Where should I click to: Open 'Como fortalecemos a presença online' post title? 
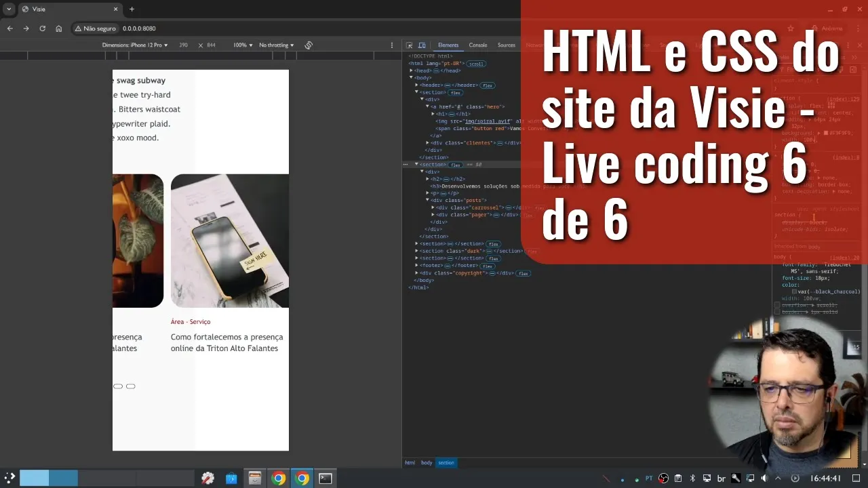tap(226, 342)
